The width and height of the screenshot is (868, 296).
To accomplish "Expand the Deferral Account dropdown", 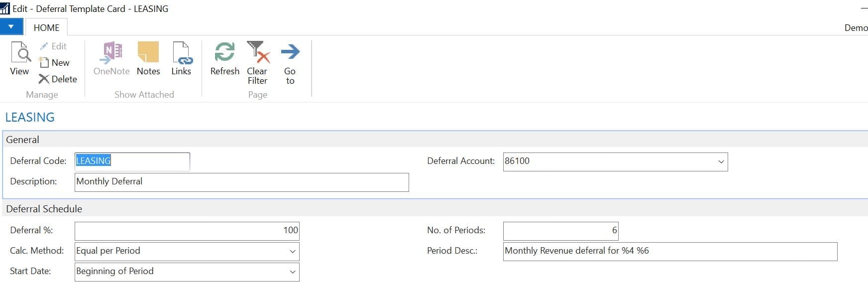I will [721, 162].
